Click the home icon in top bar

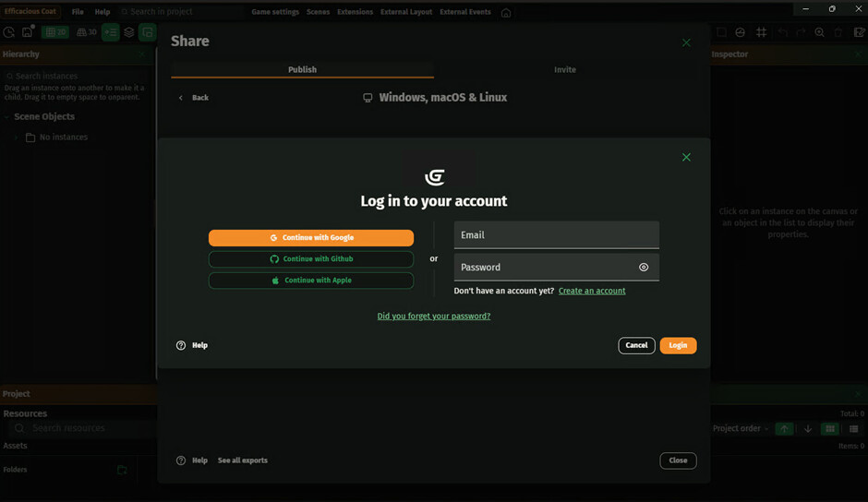(506, 13)
